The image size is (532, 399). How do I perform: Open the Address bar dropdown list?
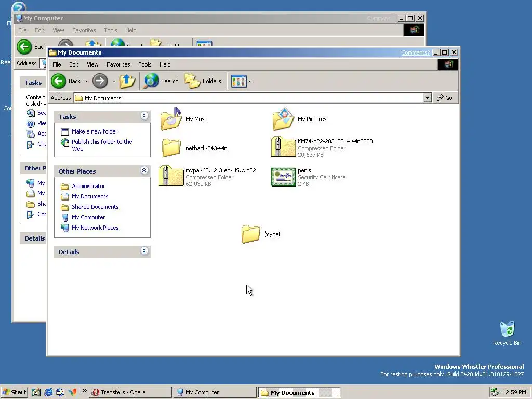pos(428,98)
